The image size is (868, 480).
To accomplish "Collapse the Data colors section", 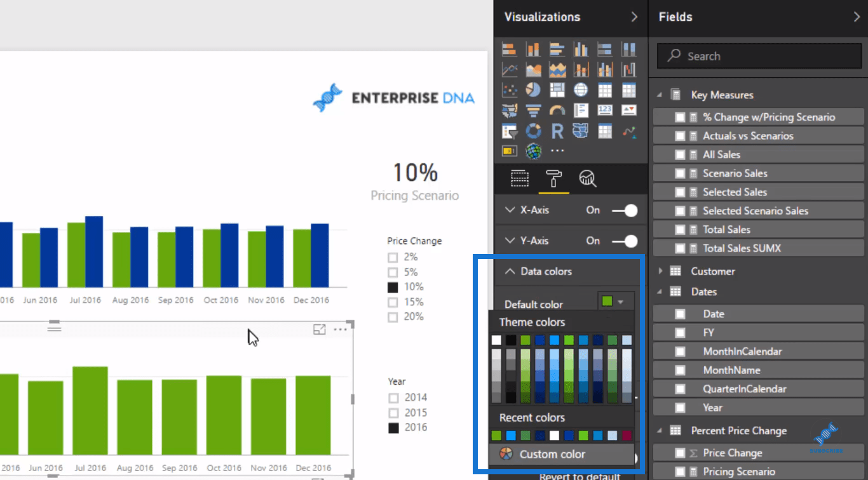I will (510, 271).
